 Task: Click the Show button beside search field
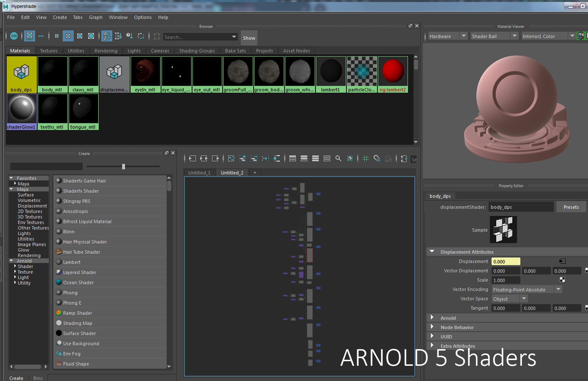pos(249,38)
